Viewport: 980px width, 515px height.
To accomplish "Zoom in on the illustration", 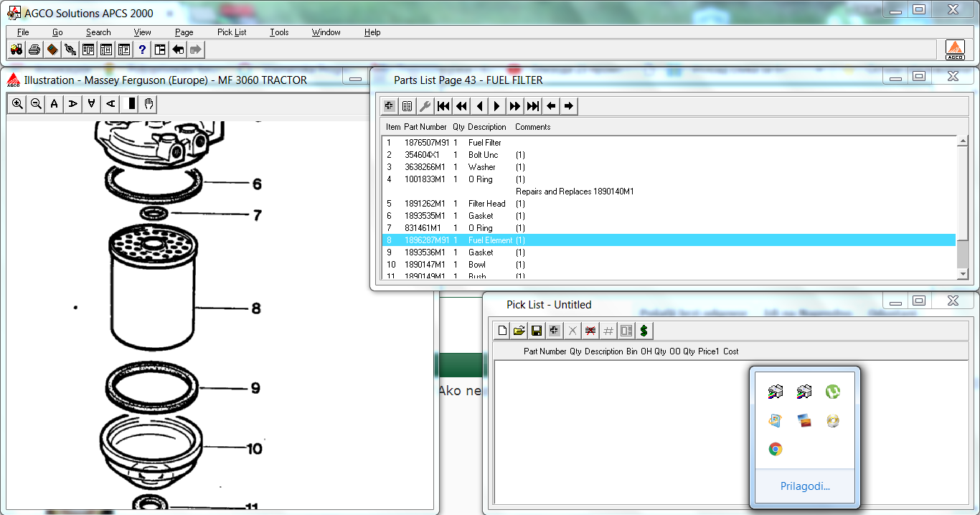I will (17, 104).
